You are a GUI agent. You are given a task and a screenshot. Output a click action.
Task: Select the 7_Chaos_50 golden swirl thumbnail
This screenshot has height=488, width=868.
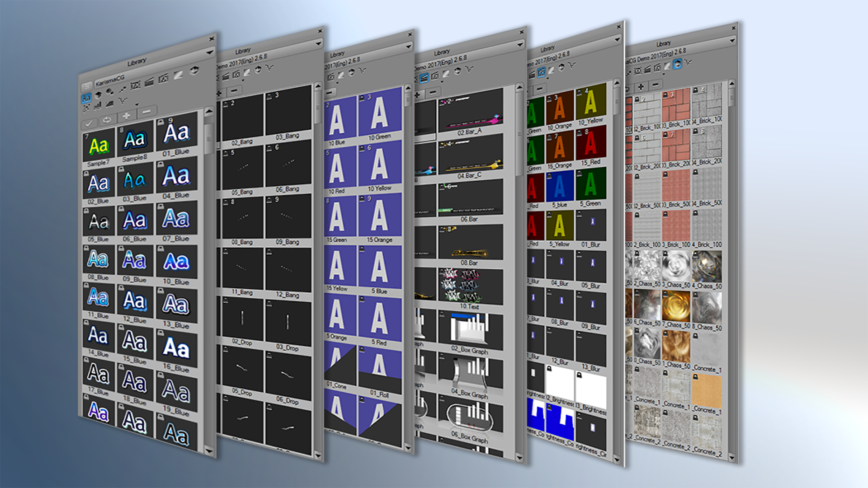[676, 306]
